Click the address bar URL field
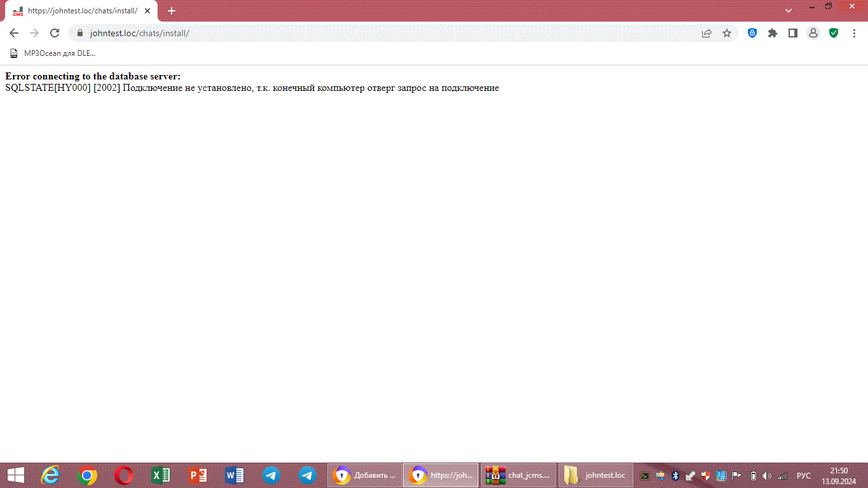The width and height of the screenshot is (868, 488). coord(381,33)
